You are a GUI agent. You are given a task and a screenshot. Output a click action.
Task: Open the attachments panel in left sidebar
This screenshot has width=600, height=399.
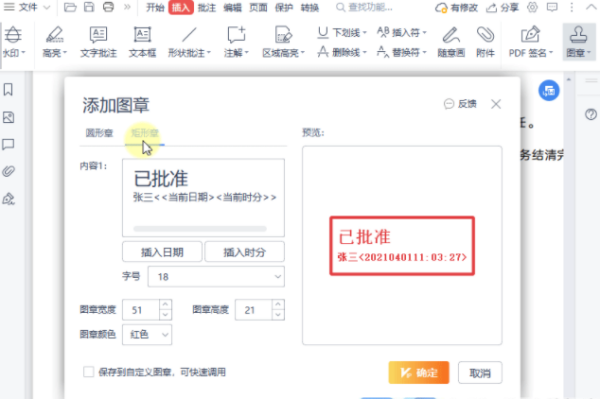pos(8,171)
